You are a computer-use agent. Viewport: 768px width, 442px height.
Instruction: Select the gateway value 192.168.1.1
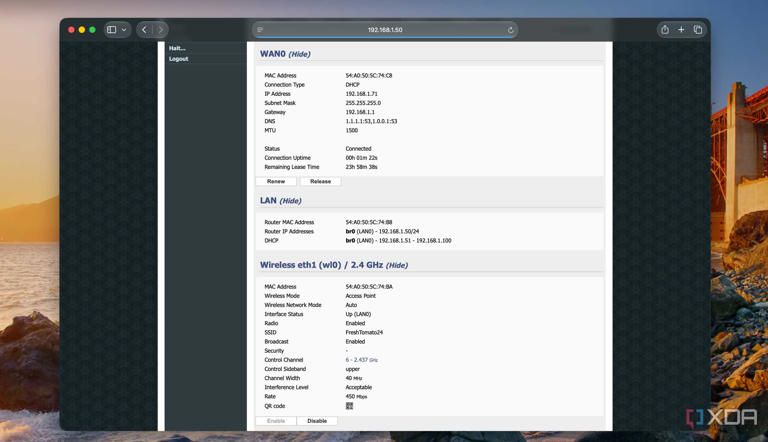(360, 112)
